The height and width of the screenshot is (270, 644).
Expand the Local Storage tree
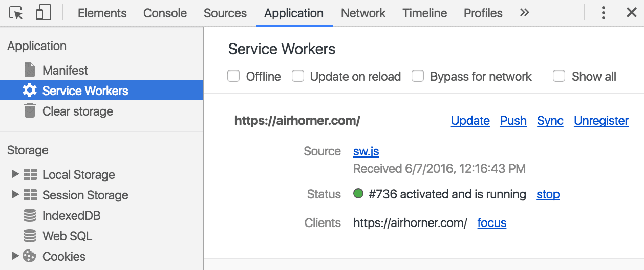pyautogui.click(x=15, y=174)
